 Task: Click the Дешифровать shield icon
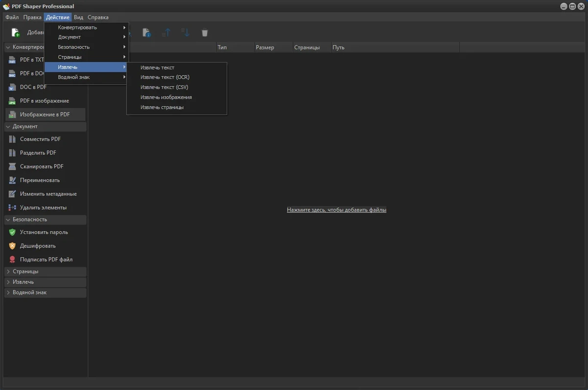pos(12,246)
